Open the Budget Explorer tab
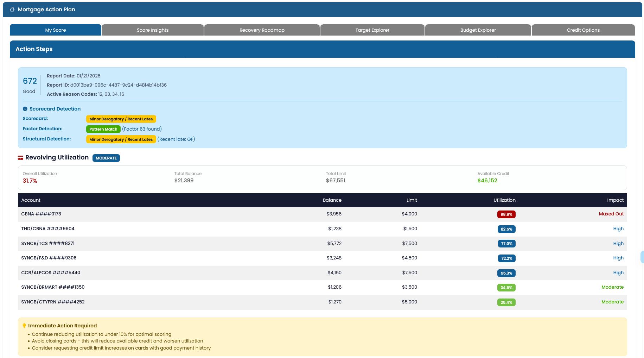 click(478, 30)
